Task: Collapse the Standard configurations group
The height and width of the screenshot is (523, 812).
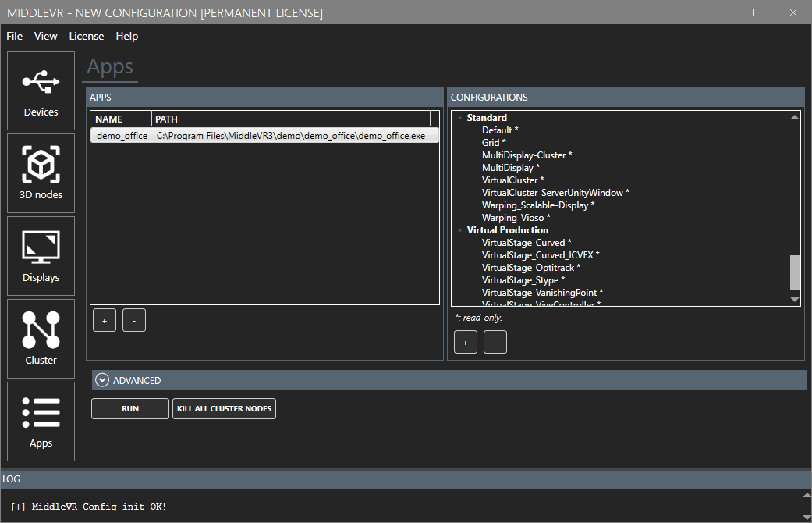Action: point(459,118)
